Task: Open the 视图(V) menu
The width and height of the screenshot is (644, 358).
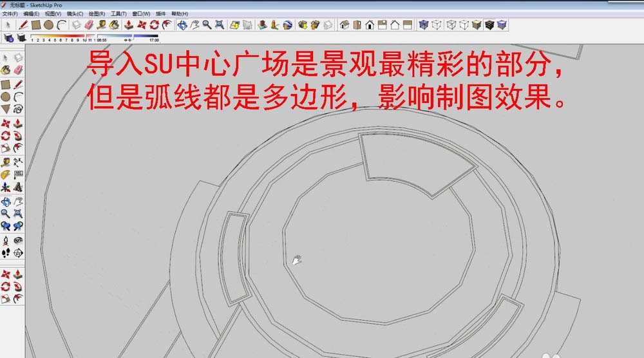Action: pyautogui.click(x=53, y=14)
